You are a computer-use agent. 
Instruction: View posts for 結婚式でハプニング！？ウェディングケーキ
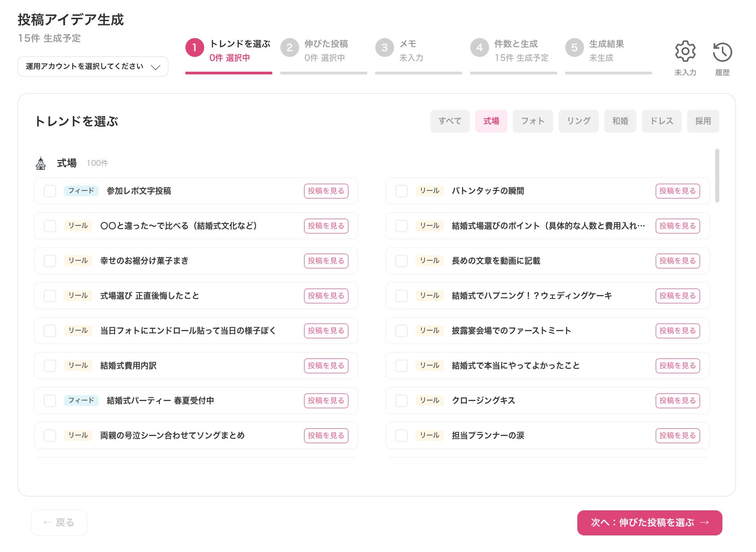click(x=678, y=296)
